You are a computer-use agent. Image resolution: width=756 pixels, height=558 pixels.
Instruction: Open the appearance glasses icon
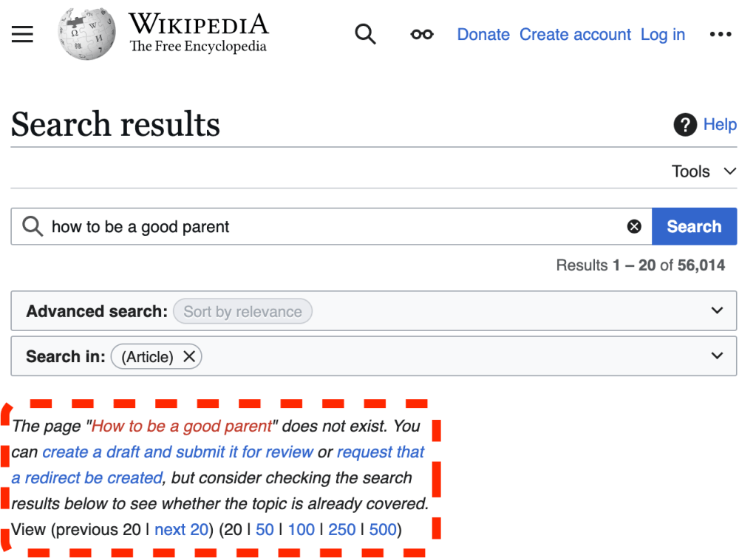point(422,35)
